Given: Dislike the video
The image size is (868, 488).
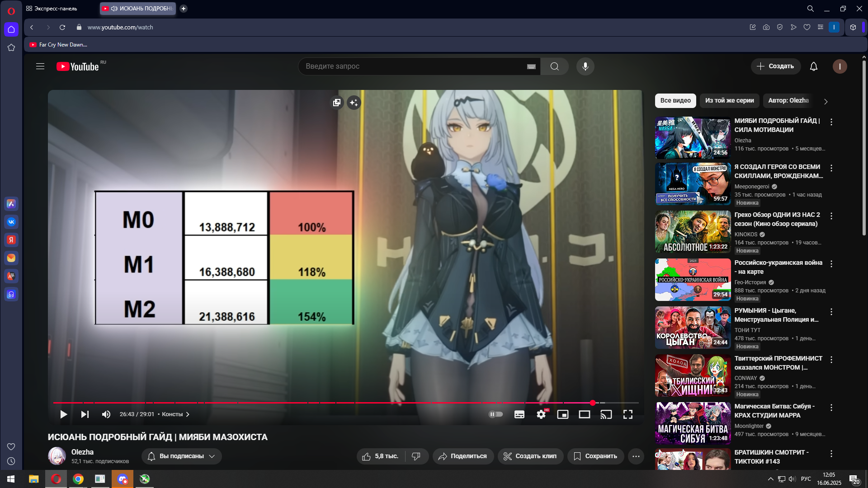Looking at the screenshot, I should point(416,456).
